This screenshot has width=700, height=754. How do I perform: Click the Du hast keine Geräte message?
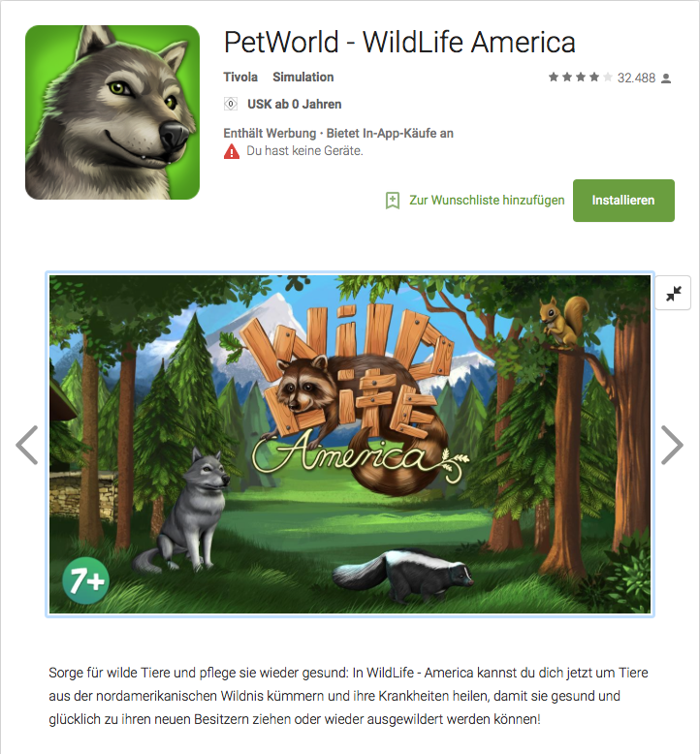point(304,151)
